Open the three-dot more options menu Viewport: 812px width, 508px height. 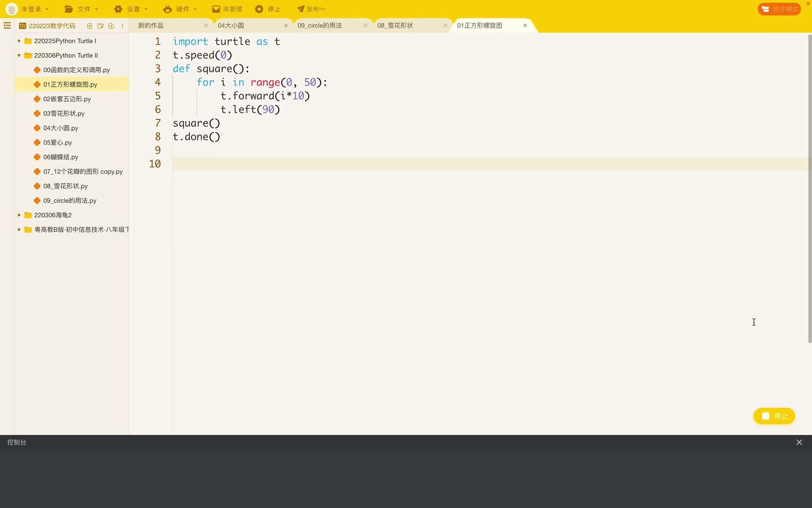tap(123, 26)
